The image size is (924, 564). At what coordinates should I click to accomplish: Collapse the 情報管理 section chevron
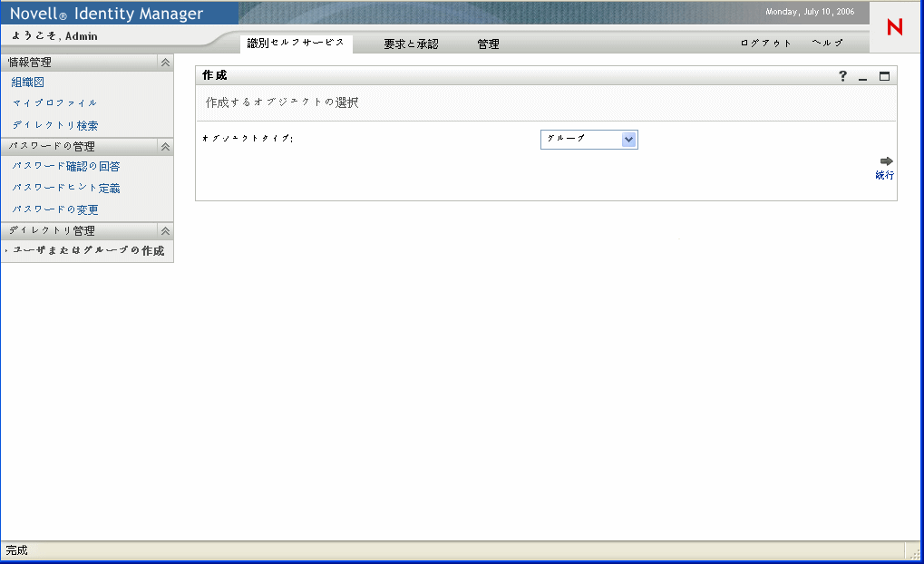164,63
